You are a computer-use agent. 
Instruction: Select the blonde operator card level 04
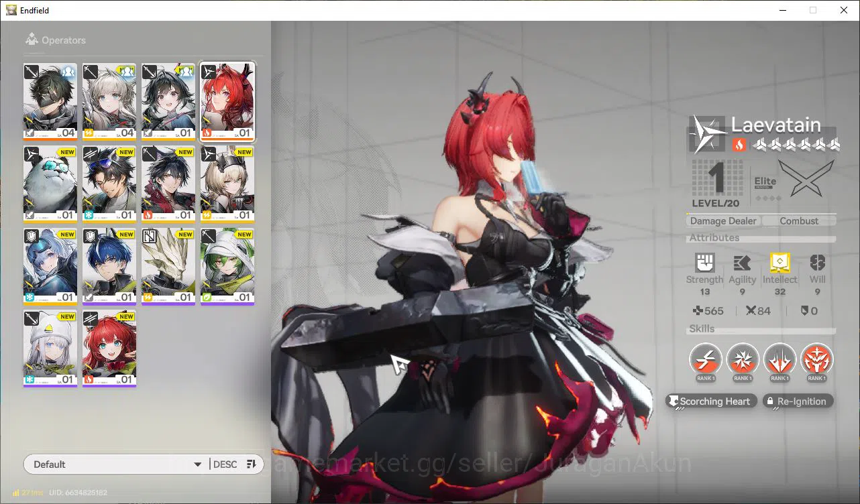click(x=109, y=102)
